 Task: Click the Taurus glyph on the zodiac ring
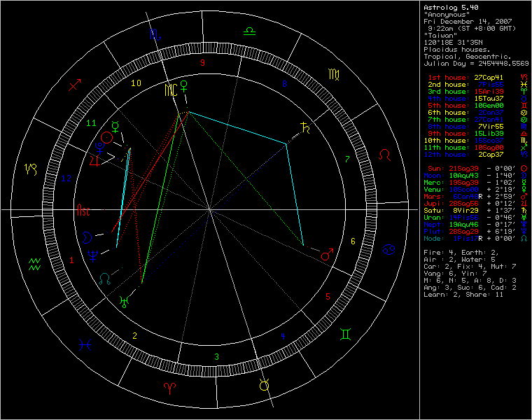point(265,385)
